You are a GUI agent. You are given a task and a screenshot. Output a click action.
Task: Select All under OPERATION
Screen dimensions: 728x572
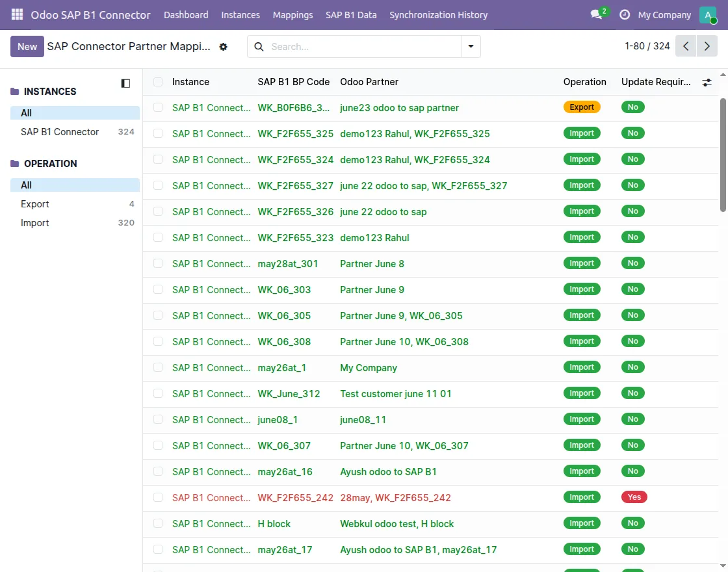pyautogui.click(x=75, y=185)
